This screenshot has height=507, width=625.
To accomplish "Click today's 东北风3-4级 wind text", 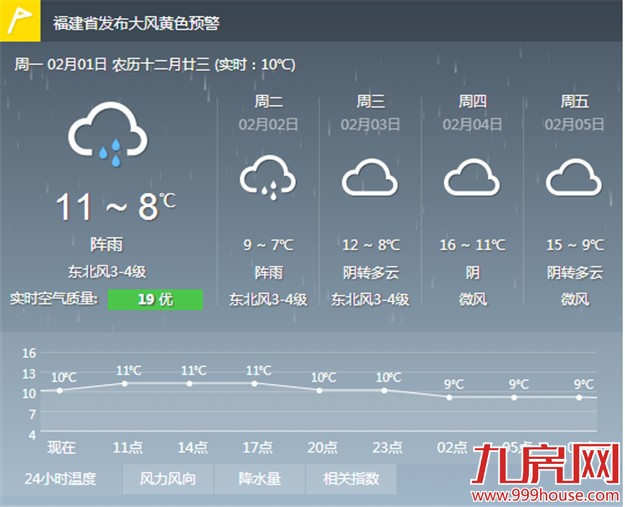I will pos(107,272).
